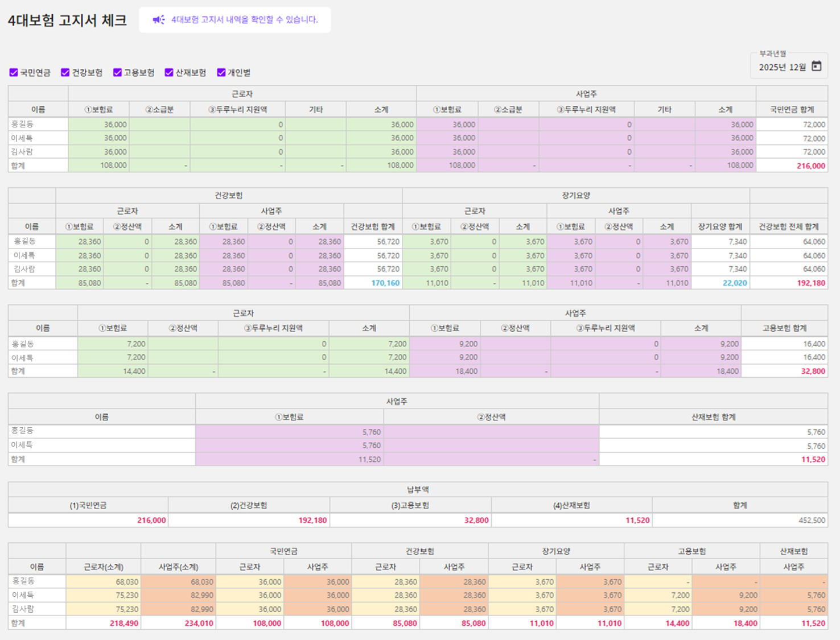Select the 국민연금 합계 column header

[792, 109]
